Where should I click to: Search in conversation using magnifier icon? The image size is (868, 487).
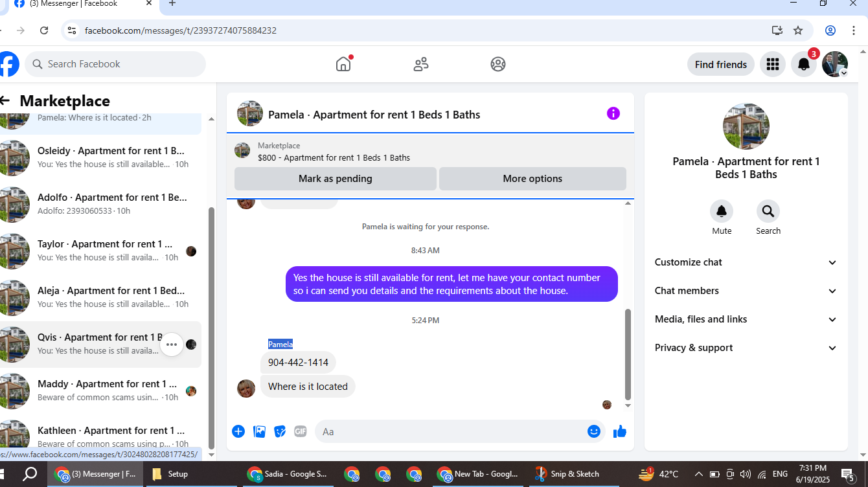click(x=768, y=211)
